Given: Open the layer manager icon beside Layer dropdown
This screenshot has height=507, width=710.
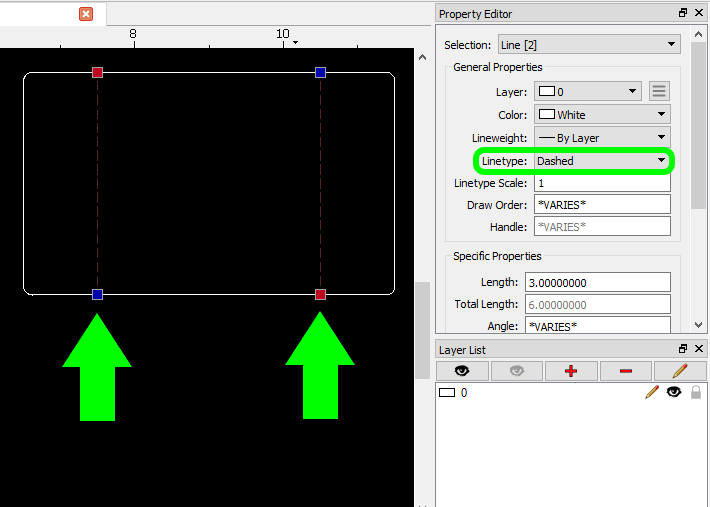Looking at the screenshot, I should tap(659, 91).
